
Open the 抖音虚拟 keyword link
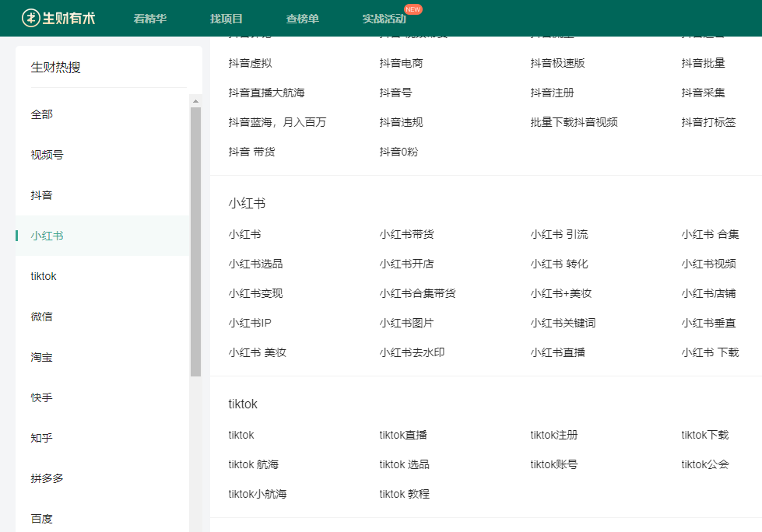click(251, 63)
